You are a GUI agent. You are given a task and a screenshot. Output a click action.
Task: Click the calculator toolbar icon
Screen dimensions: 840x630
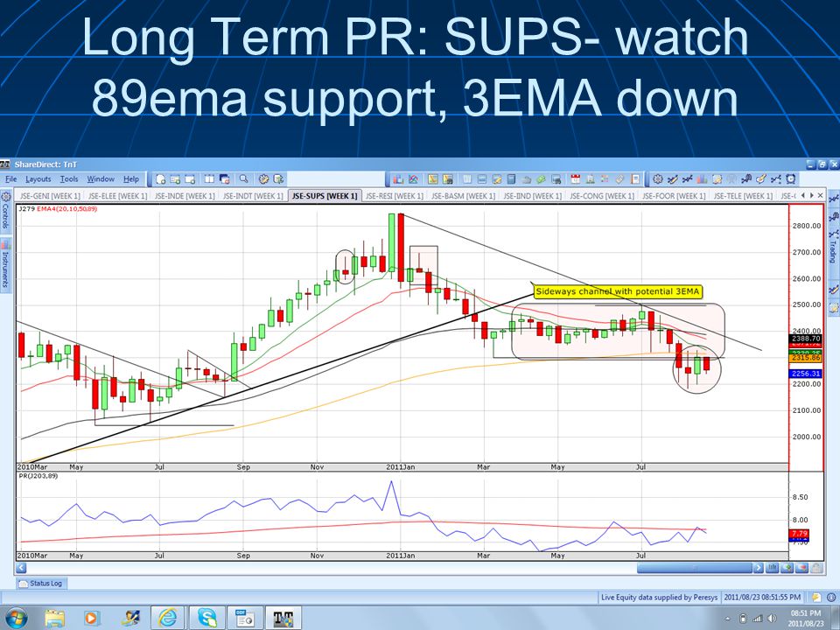point(511,178)
